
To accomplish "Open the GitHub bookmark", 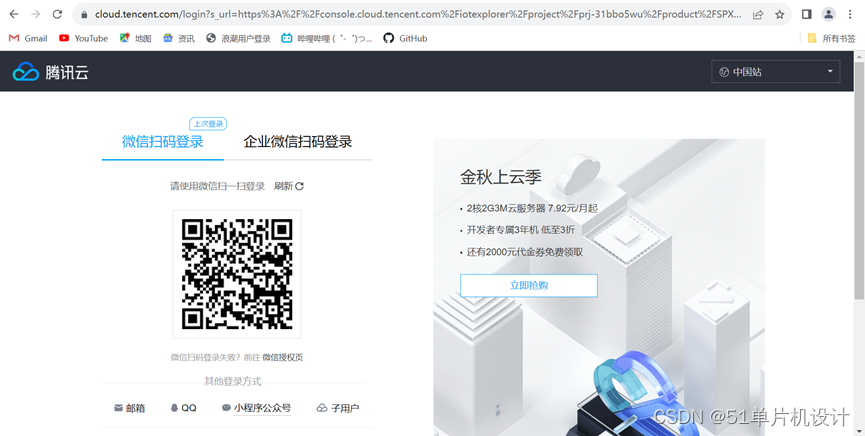I will 405,39.
